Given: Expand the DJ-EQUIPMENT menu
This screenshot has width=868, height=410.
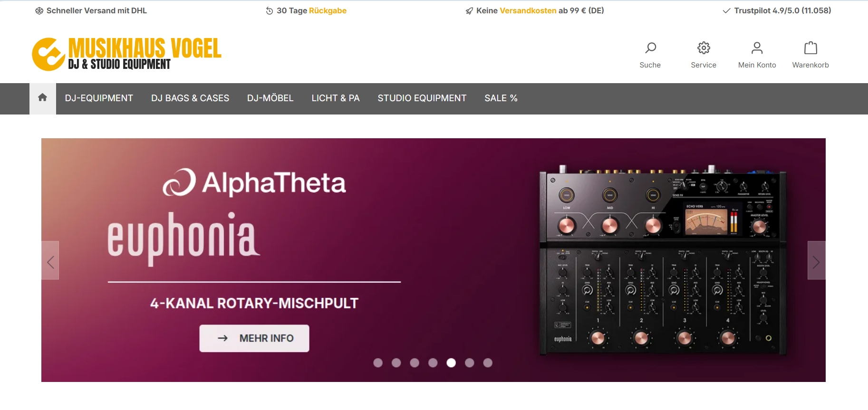Looking at the screenshot, I should [x=99, y=98].
